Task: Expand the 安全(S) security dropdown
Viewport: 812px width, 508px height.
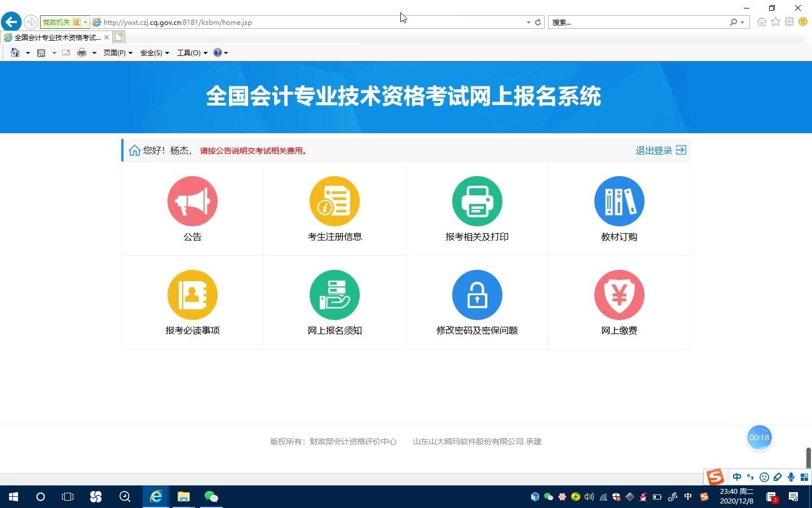Action: pos(154,52)
